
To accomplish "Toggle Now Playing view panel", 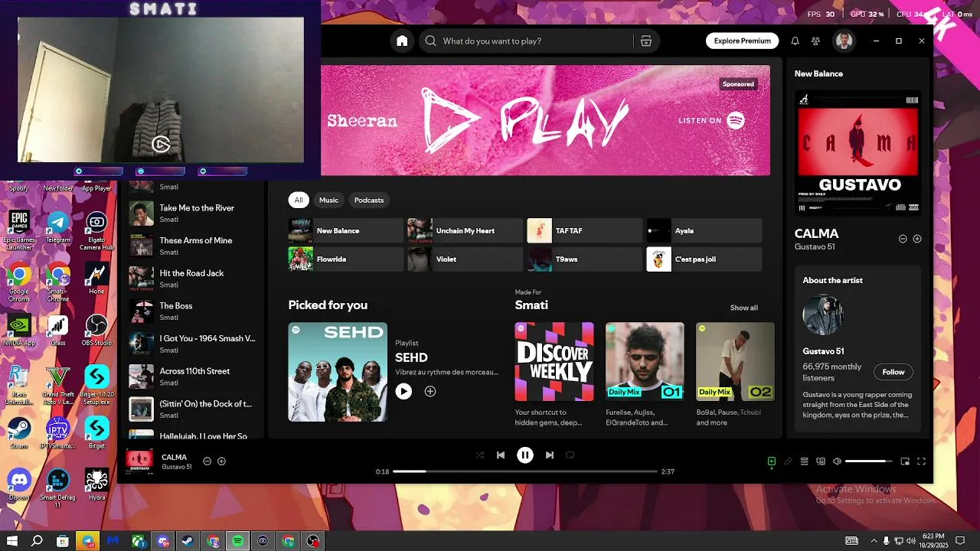I will [x=772, y=461].
